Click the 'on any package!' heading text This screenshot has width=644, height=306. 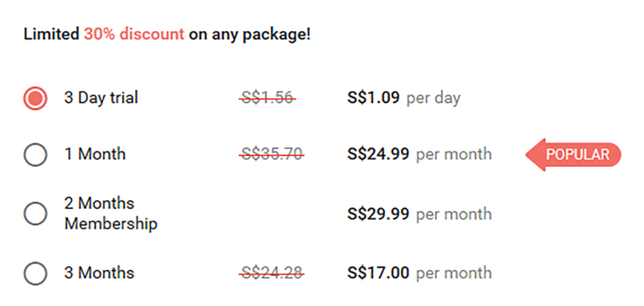tap(250, 35)
